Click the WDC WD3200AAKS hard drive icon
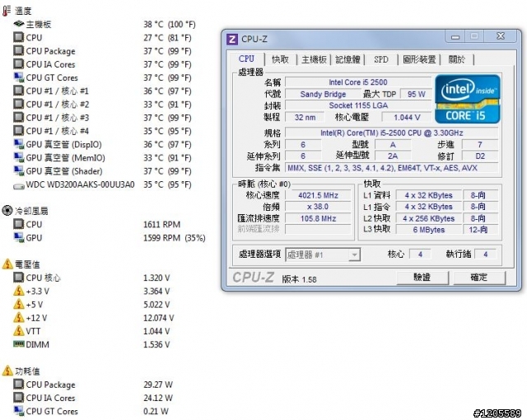The height and width of the screenshot is (420, 527). (19, 185)
